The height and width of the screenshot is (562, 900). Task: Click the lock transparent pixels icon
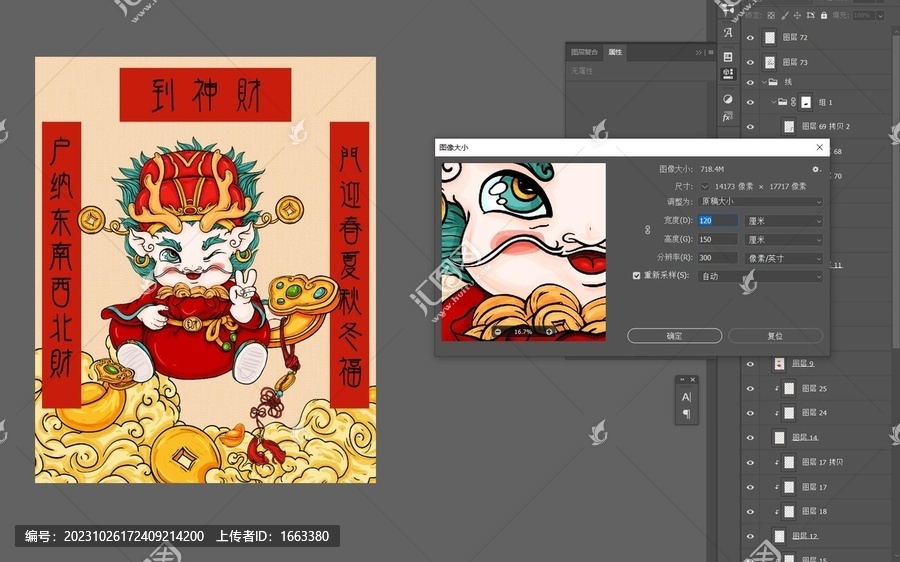click(771, 15)
